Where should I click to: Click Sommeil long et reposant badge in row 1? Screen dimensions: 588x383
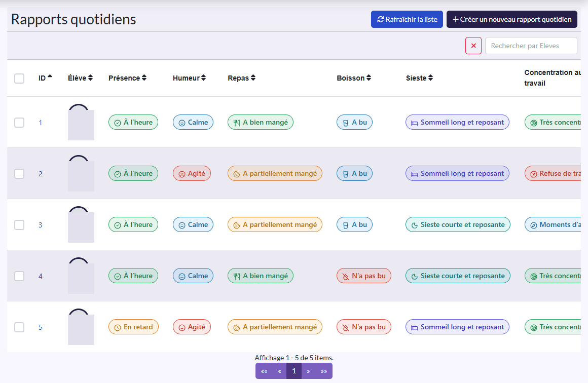458,122
